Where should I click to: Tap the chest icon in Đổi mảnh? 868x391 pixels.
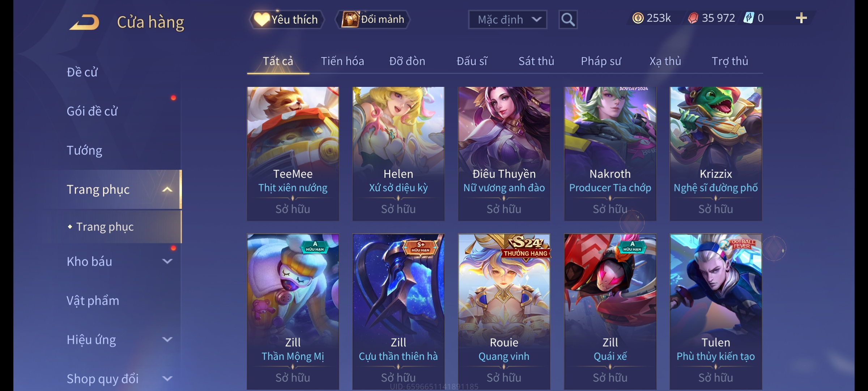[350, 19]
